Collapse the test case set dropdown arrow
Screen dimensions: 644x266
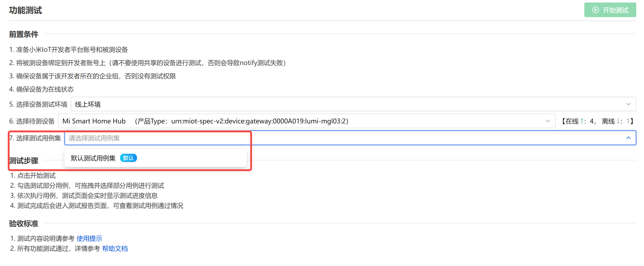[x=628, y=138]
